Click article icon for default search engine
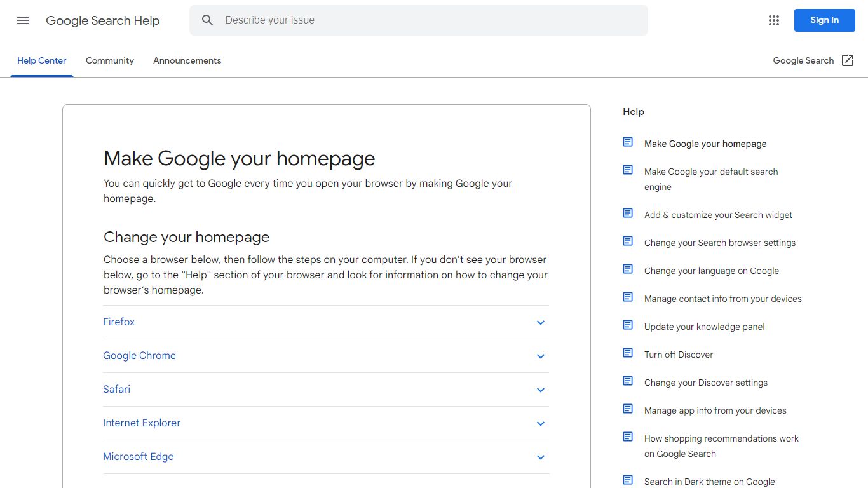Image resolution: width=868 pixels, height=488 pixels. pos(628,170)
